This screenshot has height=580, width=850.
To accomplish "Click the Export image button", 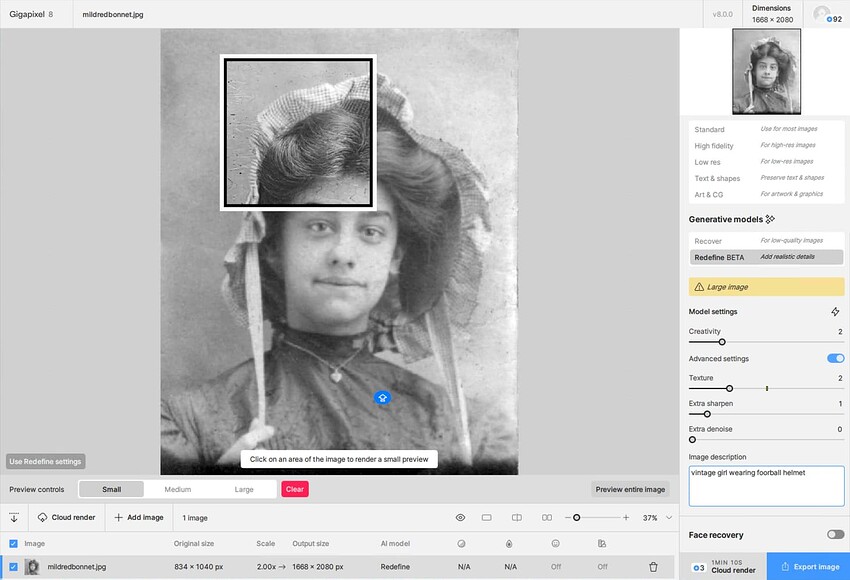I will click(x=808, y=566).
